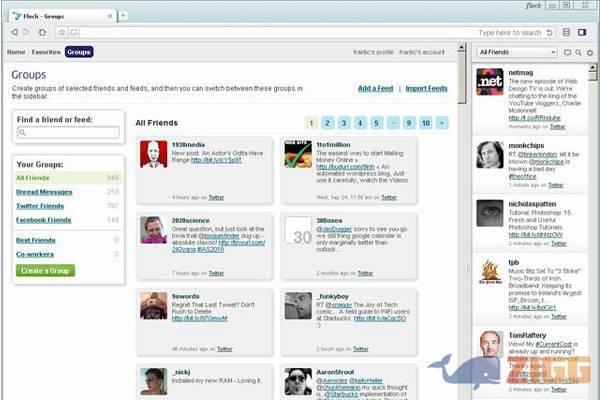Select the Flock - Groups tab
600x400 pixels.
62,16
